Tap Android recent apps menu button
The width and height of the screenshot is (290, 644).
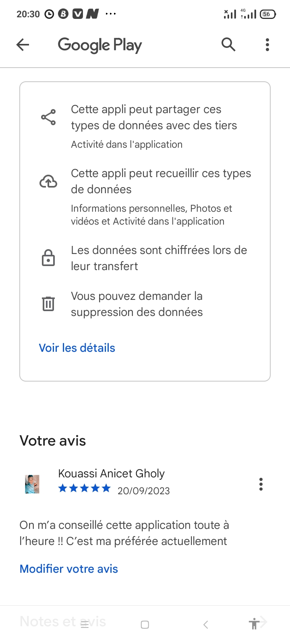click(x=85, y=625)
